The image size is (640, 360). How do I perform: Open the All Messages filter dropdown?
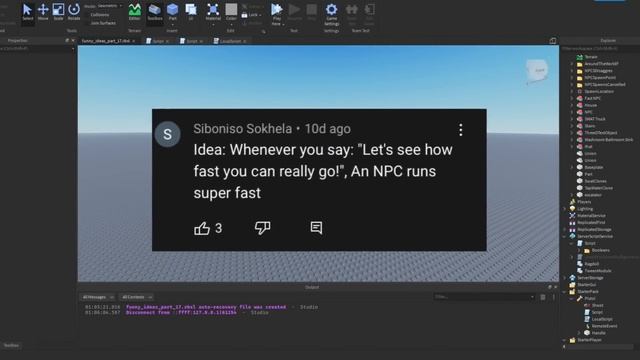click(x=98, y=297)
